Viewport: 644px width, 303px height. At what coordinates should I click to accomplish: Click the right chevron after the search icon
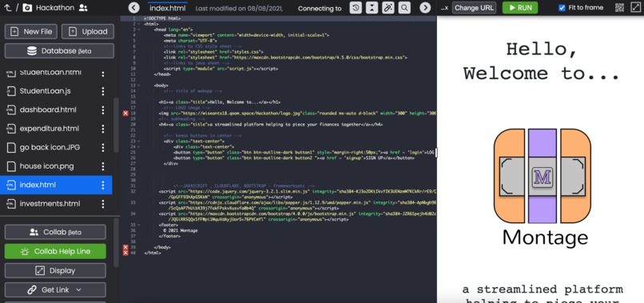(x=425, y=7)
